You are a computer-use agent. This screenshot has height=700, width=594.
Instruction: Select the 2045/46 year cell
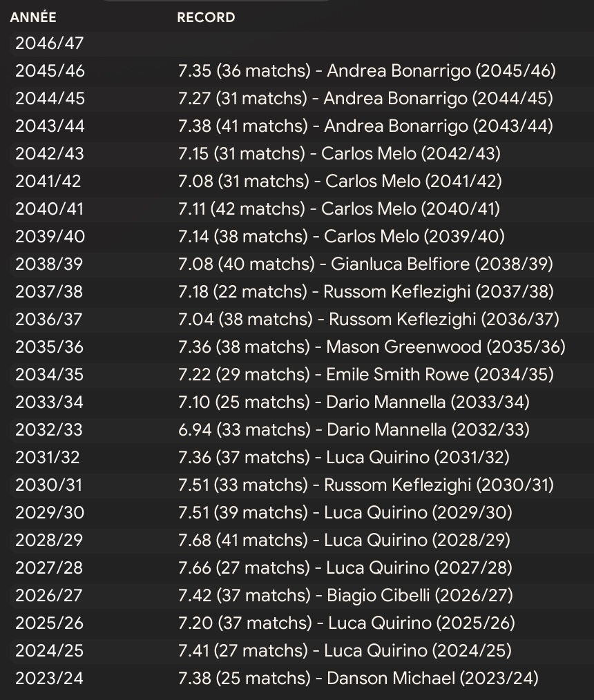click(x=50, y=71)
